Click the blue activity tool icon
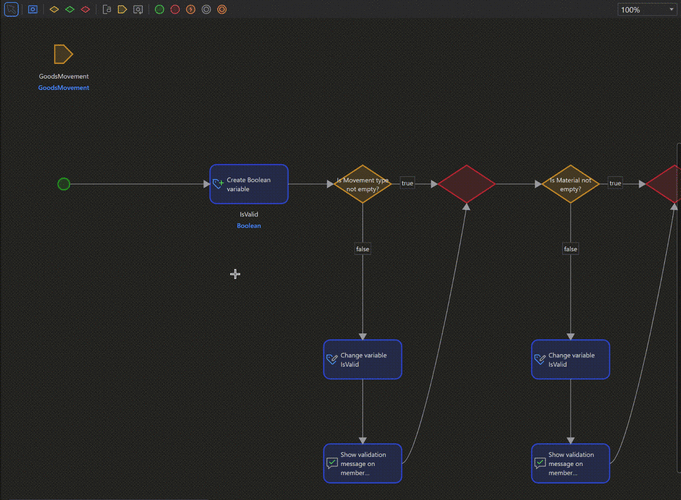The image size is (681, 500). [32, 9]
